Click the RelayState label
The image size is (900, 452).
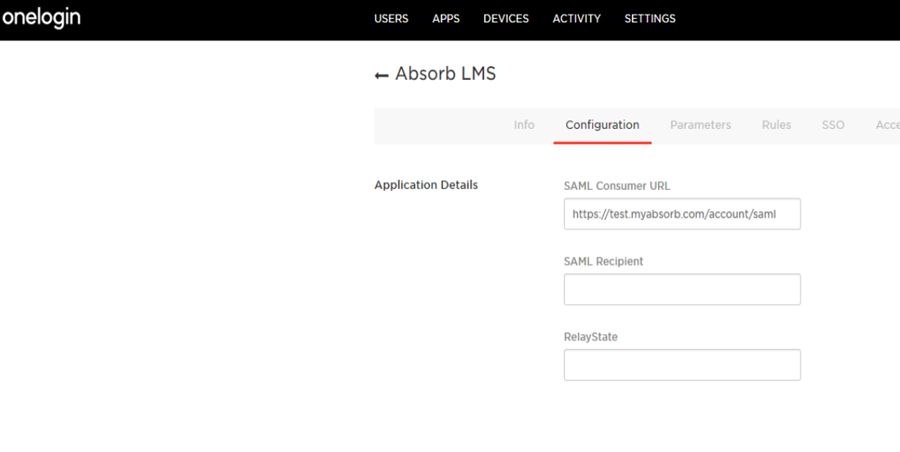591,337
